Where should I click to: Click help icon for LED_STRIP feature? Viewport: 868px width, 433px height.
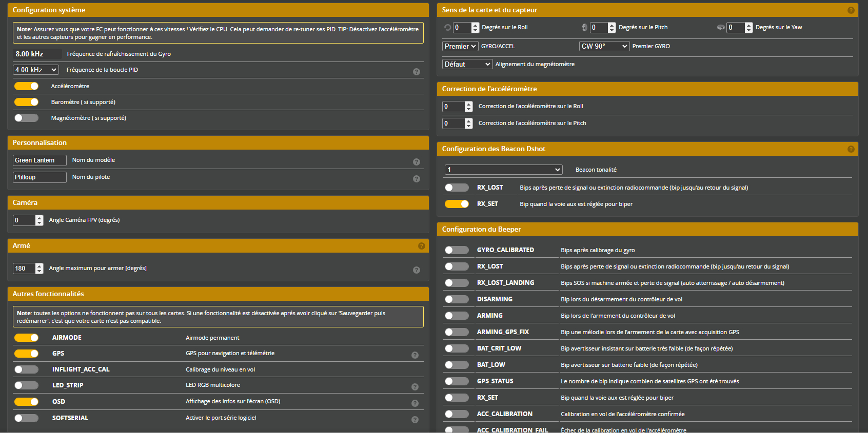coord(415,387)
